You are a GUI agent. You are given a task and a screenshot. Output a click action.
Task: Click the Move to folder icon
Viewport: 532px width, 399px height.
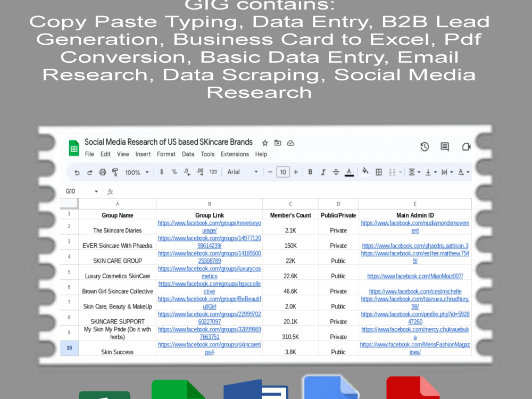(x=278, y=143)
